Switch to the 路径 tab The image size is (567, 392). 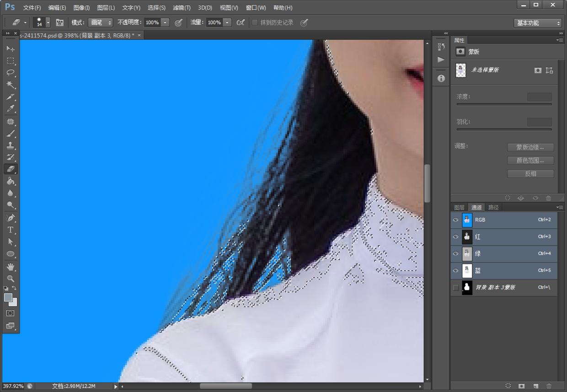pos(493,207)
